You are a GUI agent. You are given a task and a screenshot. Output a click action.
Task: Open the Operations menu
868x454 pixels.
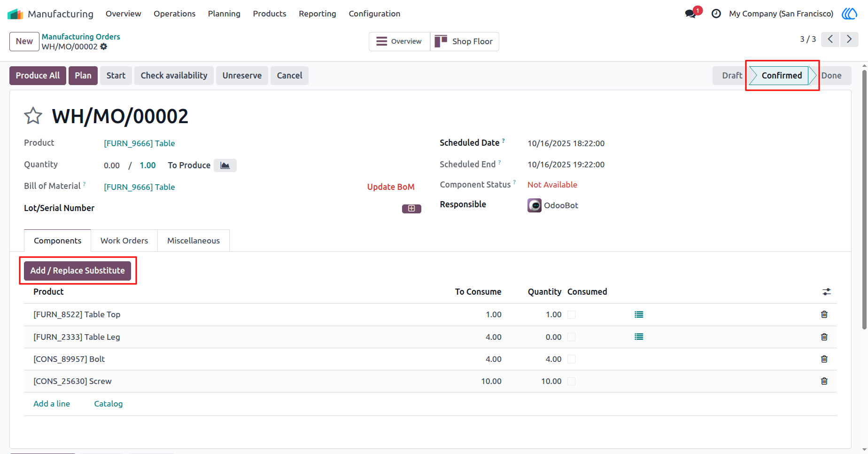174,14
